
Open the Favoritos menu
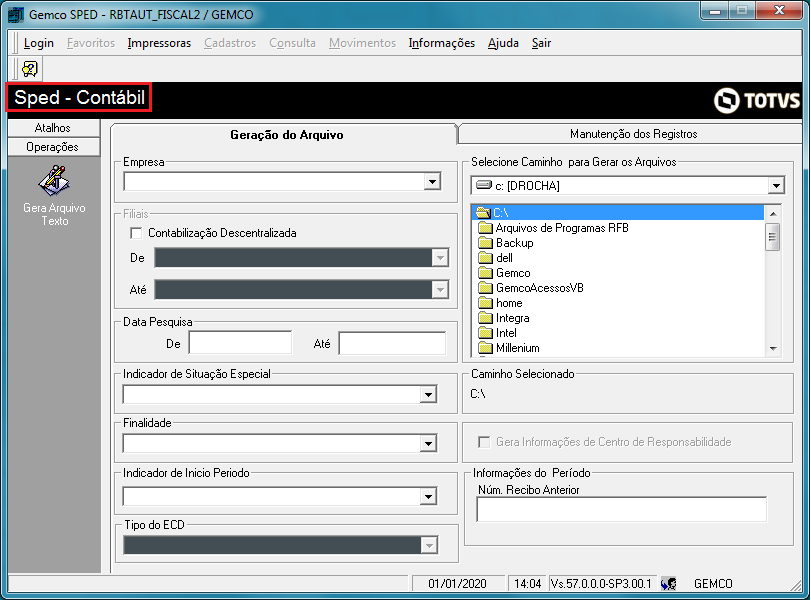click(x=91, y=43)
